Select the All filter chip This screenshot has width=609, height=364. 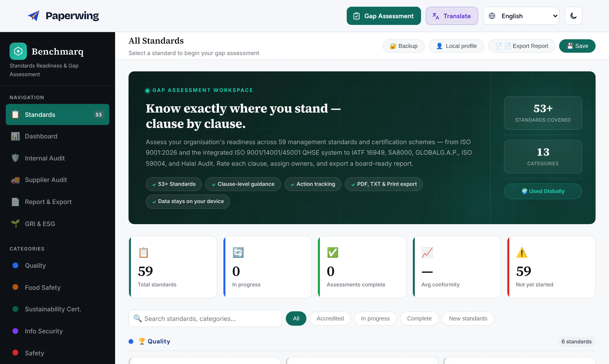click(296, 318)
